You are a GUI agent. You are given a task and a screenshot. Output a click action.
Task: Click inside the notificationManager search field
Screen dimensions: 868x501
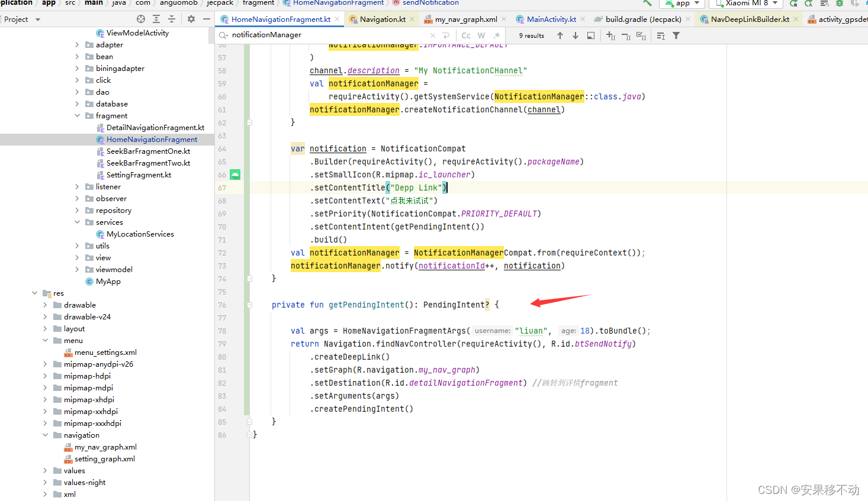[x=326, y=35]
